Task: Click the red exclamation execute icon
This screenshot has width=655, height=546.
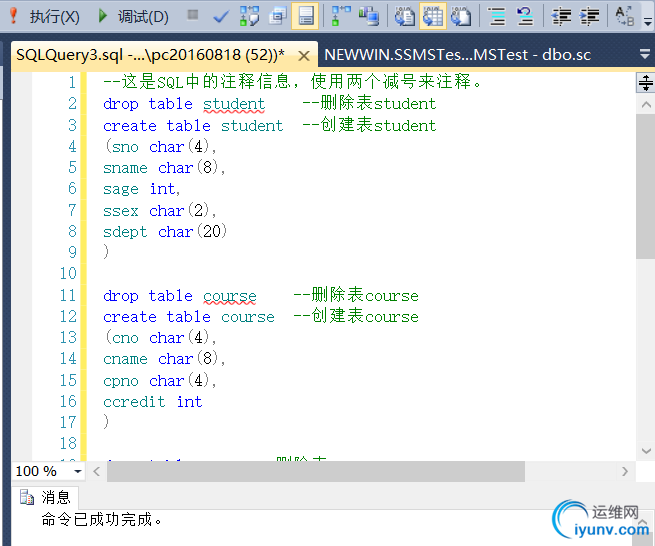Action: tap(13, 16)
